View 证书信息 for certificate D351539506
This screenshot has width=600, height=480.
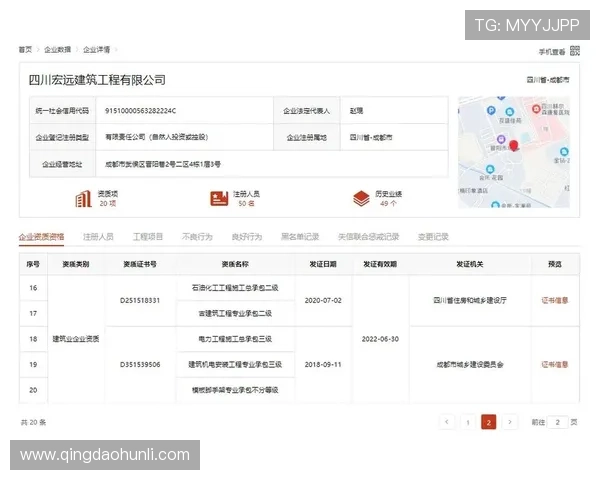click(x=555, y=364)
